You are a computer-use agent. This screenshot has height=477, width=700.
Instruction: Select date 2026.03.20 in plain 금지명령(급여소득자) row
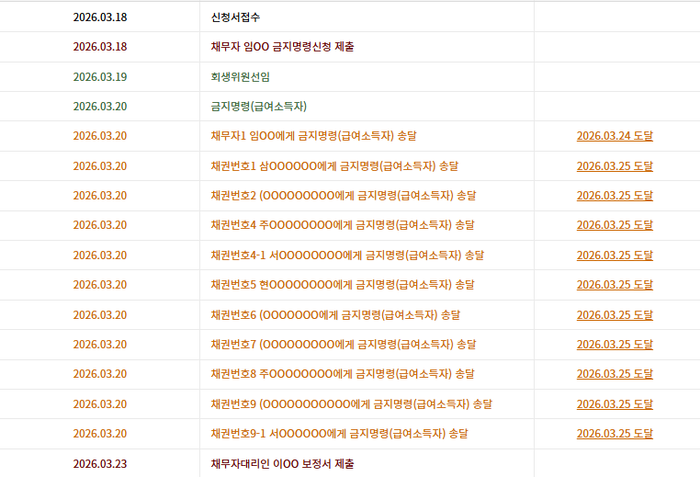(100, 106)
